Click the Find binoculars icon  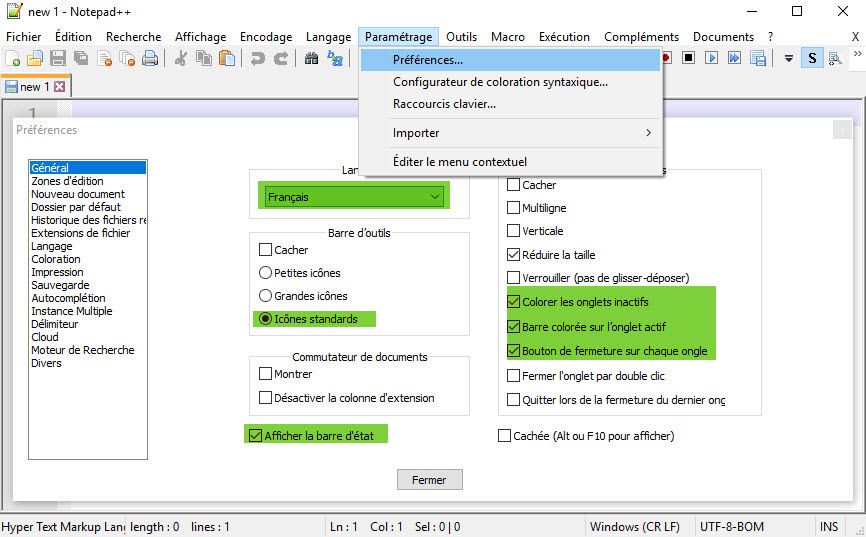(311, 58)
